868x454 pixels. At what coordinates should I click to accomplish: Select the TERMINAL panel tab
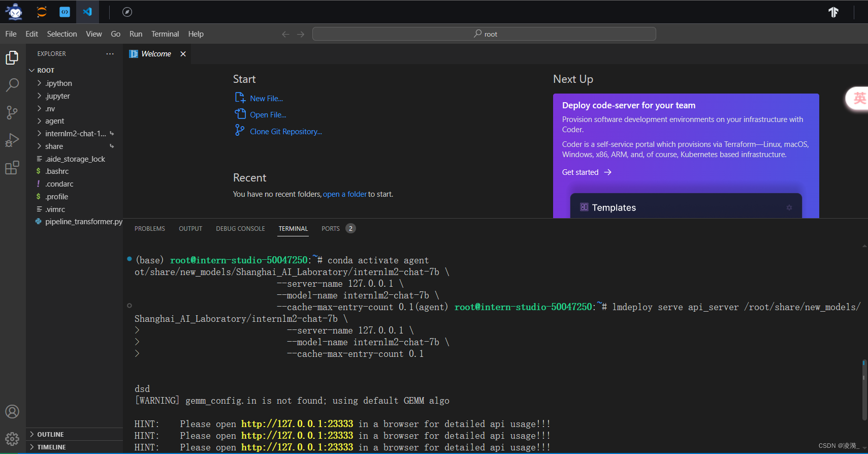click(x=293, y=229)
